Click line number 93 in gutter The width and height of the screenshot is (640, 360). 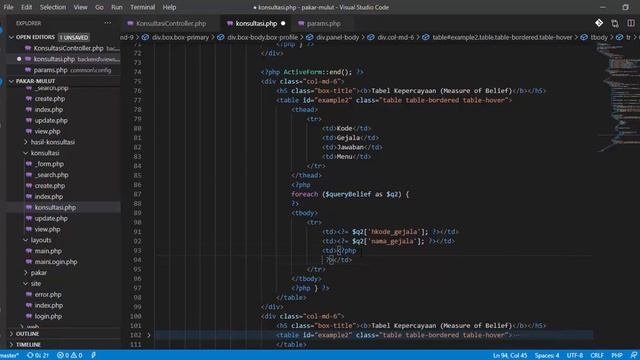coord(137,251)
